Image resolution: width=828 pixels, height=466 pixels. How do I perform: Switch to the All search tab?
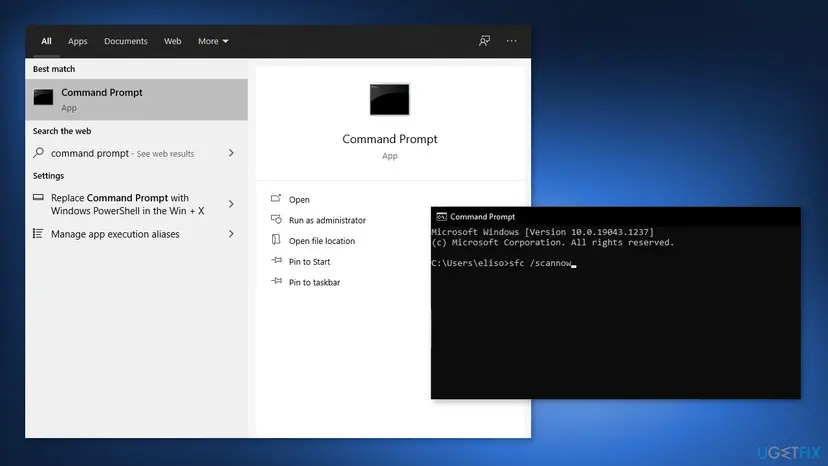pos(46,41)
